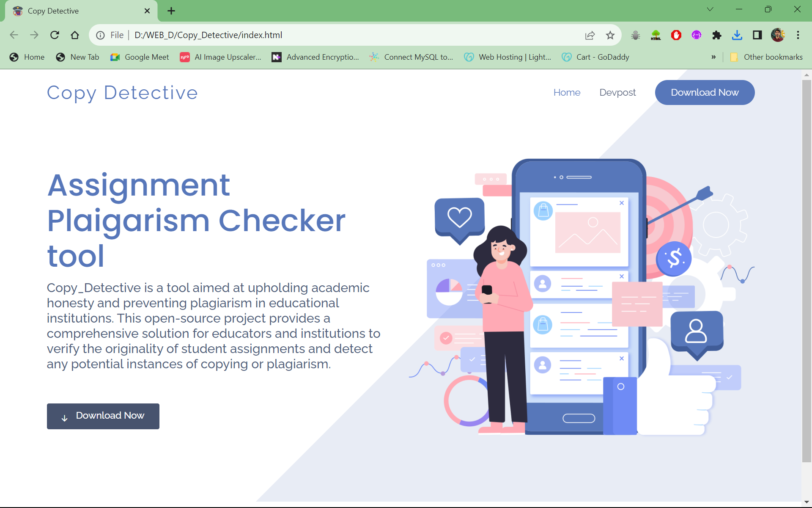Expand hidden bookmarks with the chevron
The height and width of the screenshot is (508, 812).
coord(714,57)
